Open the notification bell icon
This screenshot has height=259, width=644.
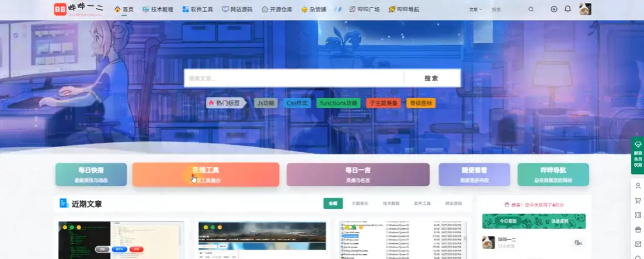[568, 9]
